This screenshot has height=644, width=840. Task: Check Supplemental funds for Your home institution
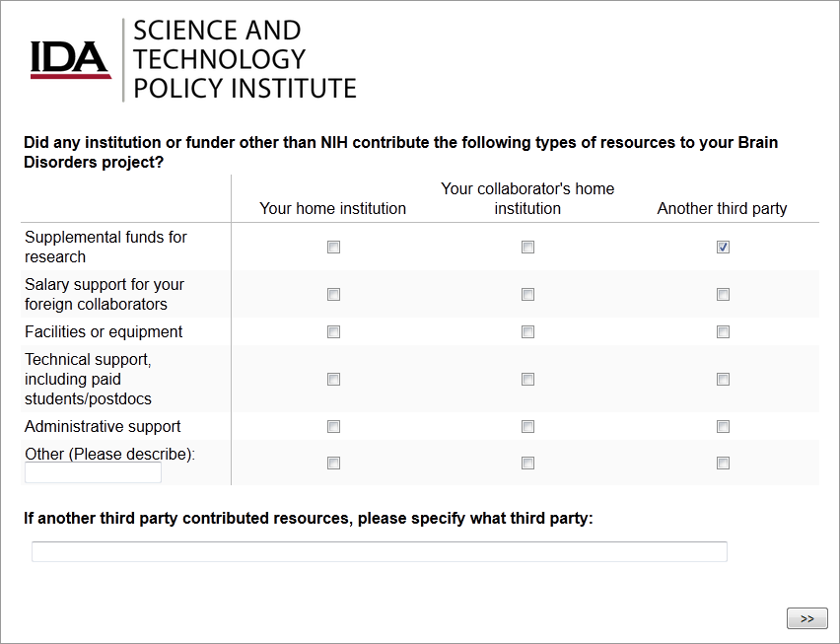(x=333, y=248)
